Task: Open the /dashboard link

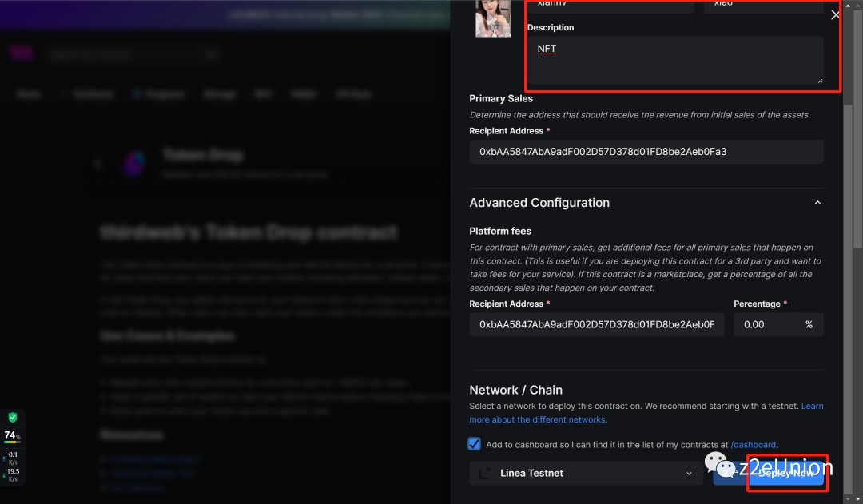Action: [x=754, y=445]
